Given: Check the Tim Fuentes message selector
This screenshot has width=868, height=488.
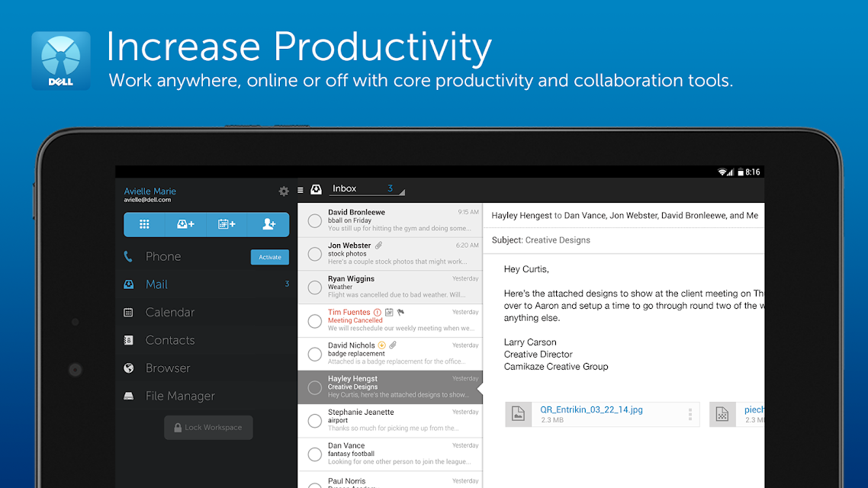Looking at the screenshot, I should pos(314,321).
